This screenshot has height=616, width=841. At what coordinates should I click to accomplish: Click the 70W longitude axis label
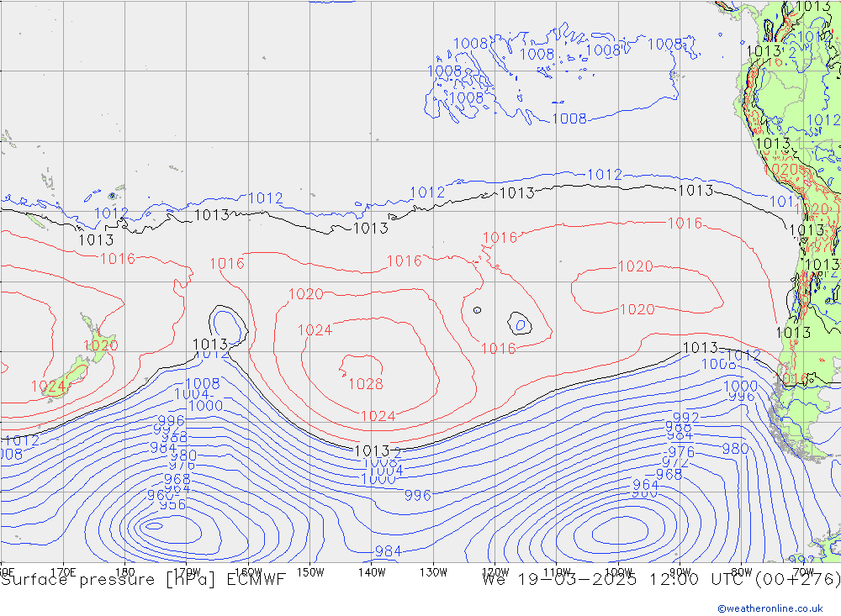coord(803,572)
